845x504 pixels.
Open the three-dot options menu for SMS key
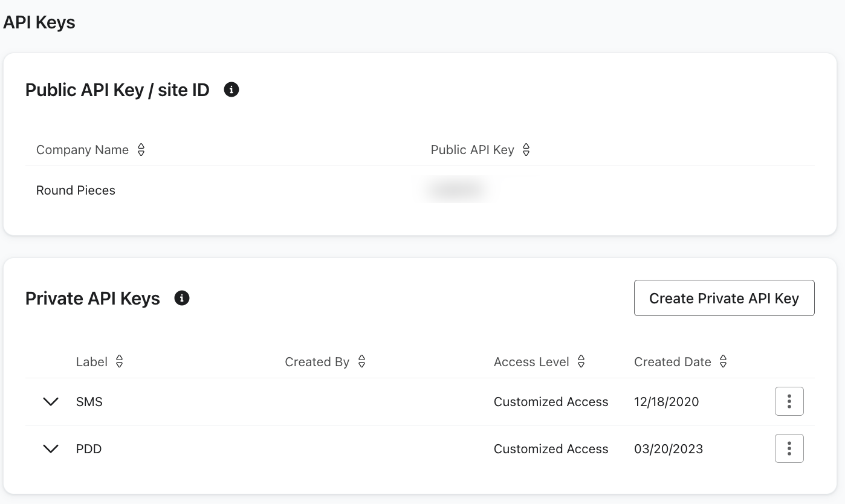coord(789,401)
